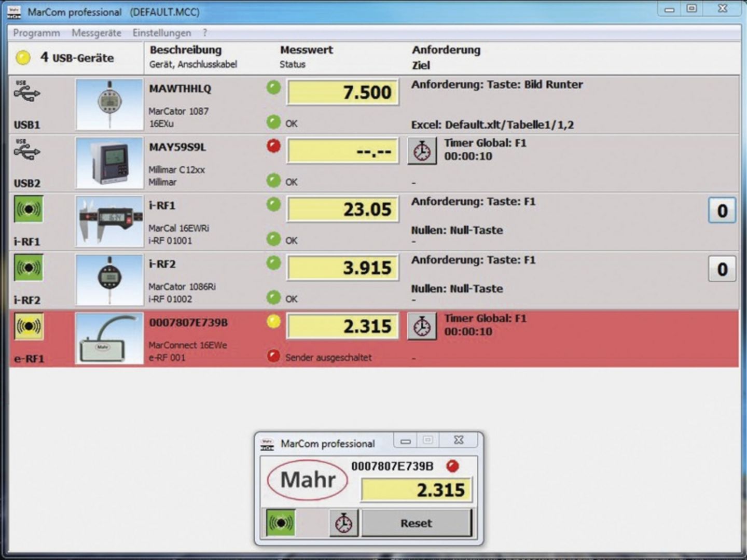Click the i-RF2 wireless signal icon
Image resolution: width=747 pixels, height=560 pixels.
pyautogui.click(x=29, y=268)
